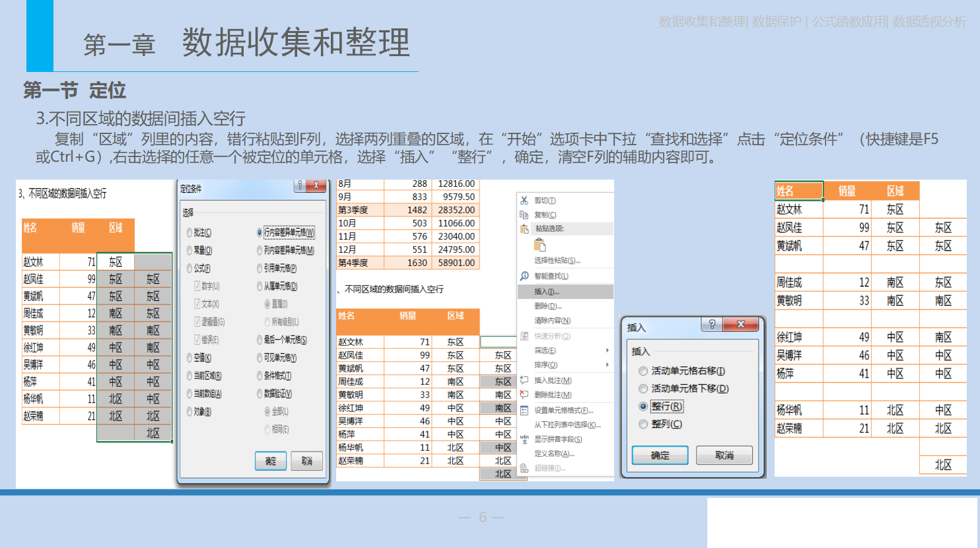Expand the 筛选(E) submenu arrow
Viewport: 980px width, 548px height.
coord(608,351)
